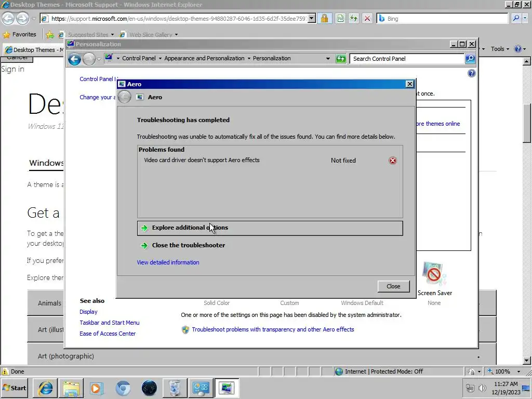Viewport: 532px width, 399px height.
Task: Click the Show desktop tray button
Action: [526, 388]
